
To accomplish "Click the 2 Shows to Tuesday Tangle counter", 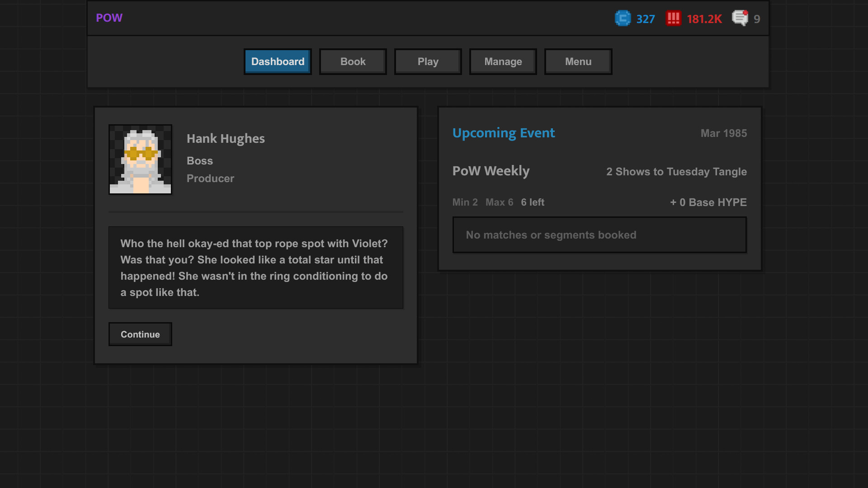I will tap(677, 172).
